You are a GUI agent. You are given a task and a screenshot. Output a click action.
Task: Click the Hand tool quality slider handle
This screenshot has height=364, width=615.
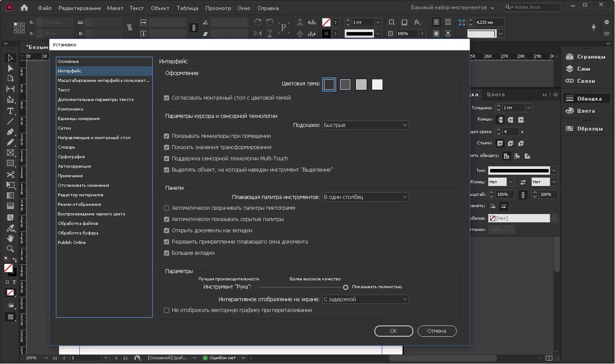(346, 287)
